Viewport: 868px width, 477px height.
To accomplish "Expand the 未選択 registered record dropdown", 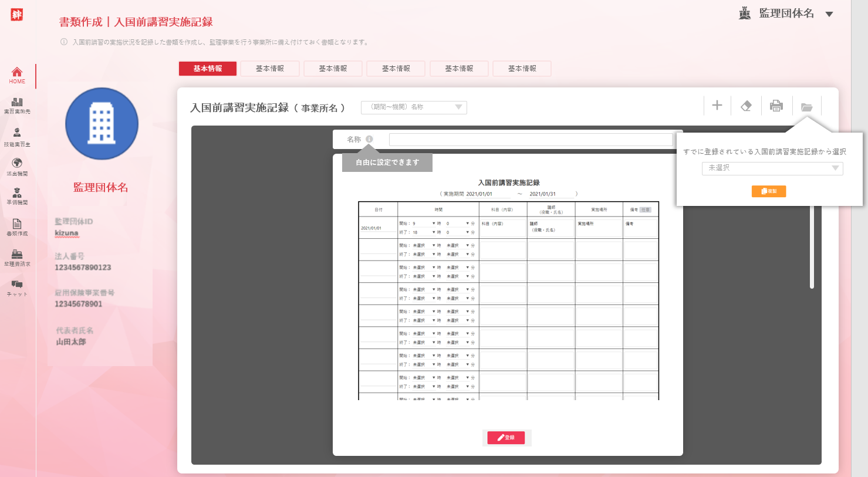I will (x=772, y=168).
